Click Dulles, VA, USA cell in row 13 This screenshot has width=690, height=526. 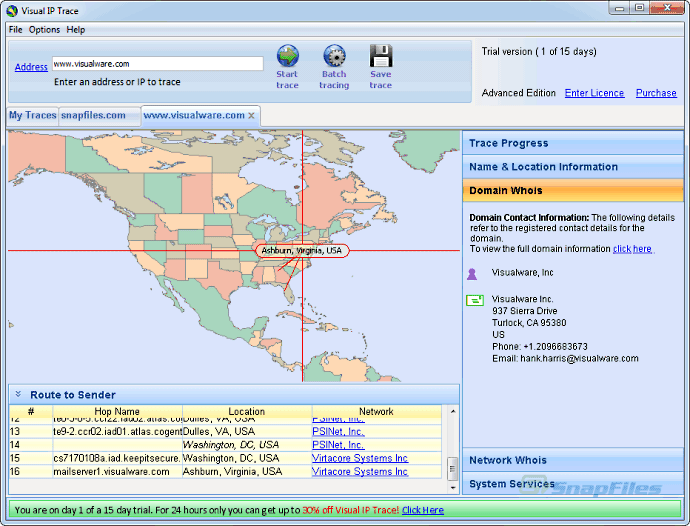tap(246, 431)
